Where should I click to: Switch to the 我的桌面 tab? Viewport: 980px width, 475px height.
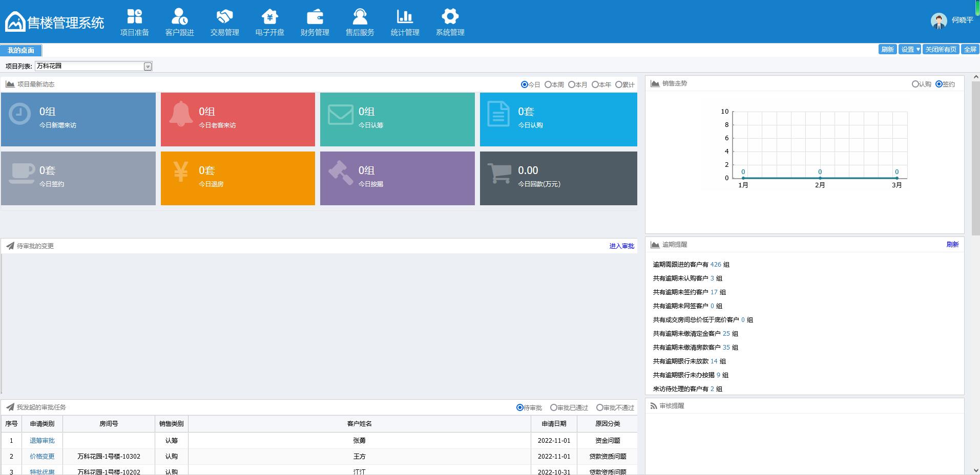coord(21,50)
